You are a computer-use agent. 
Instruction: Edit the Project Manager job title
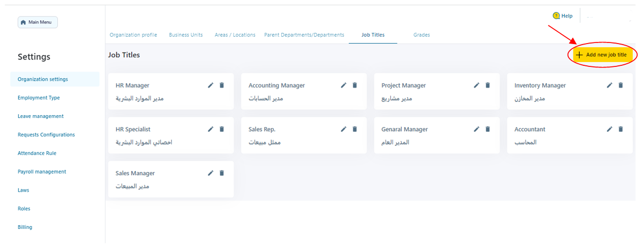(477, 85)
